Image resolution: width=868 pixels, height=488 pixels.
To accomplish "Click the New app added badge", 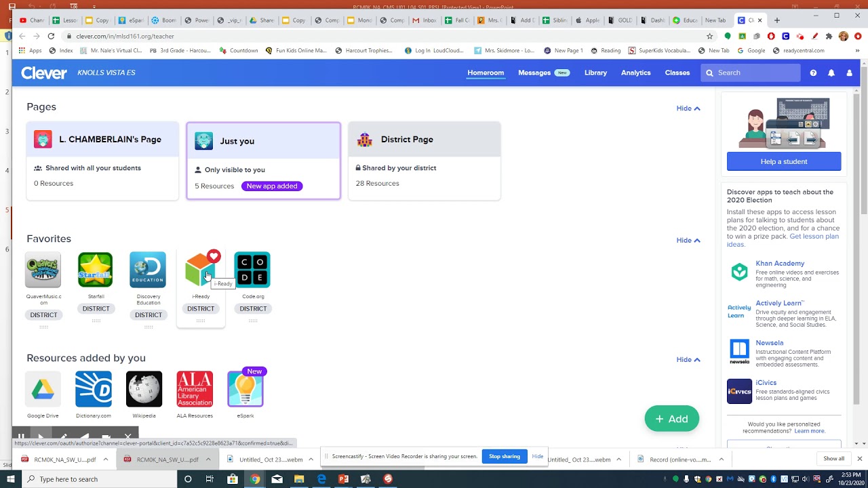I will 272,186.
